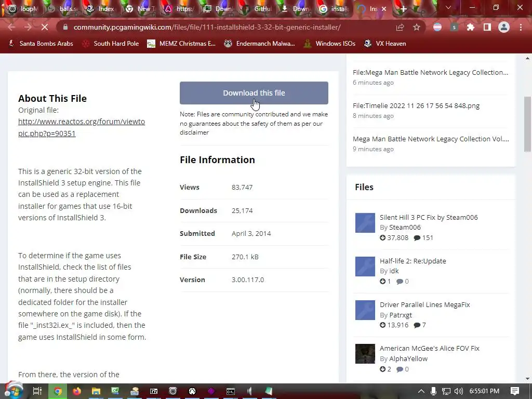The image size is (532, 399).
Task: Open the notification center icon
Action: tap(515, 391)
